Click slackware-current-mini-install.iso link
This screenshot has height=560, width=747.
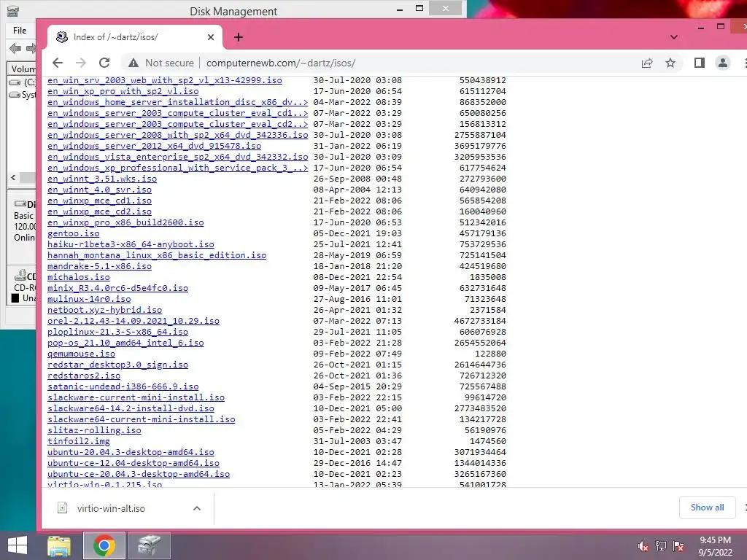click(136, 397)
